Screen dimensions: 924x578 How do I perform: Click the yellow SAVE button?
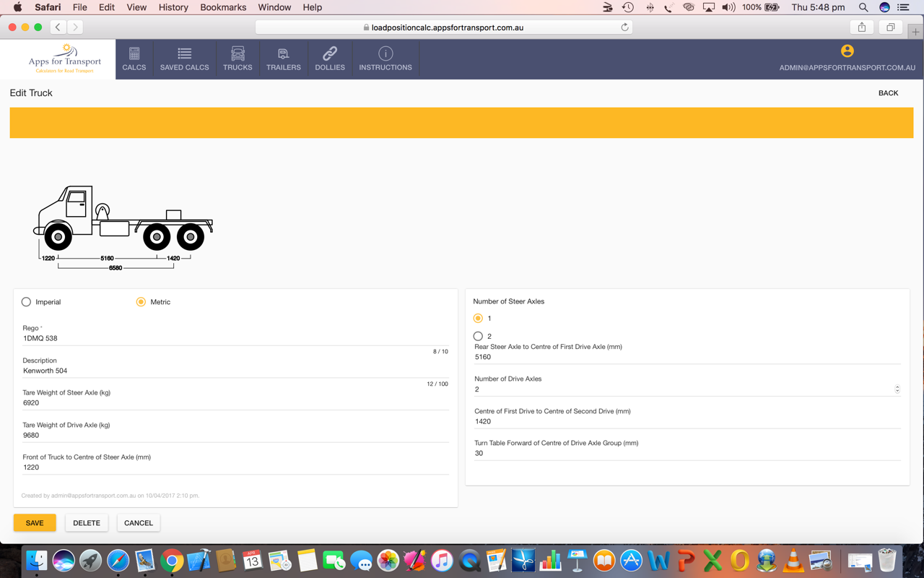35,523
